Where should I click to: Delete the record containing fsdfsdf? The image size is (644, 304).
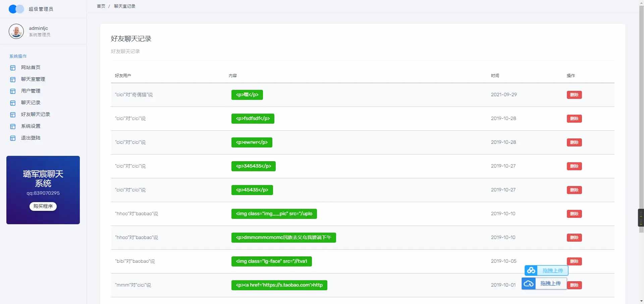574,119
